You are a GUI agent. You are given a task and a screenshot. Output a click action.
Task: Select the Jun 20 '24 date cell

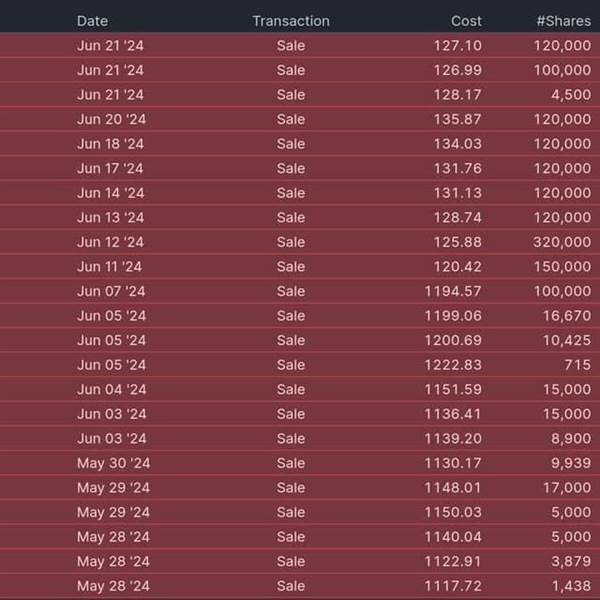tap(110, 119)
